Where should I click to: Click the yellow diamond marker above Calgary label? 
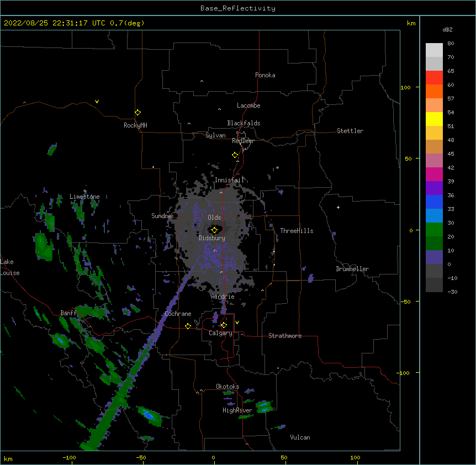(x=224, y=325)
